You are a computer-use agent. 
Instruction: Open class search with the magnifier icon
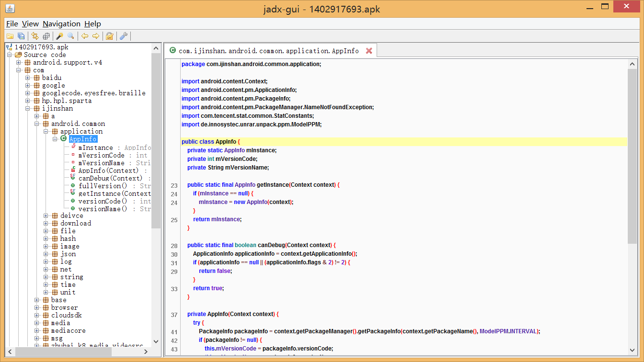[x=71, y=36]
